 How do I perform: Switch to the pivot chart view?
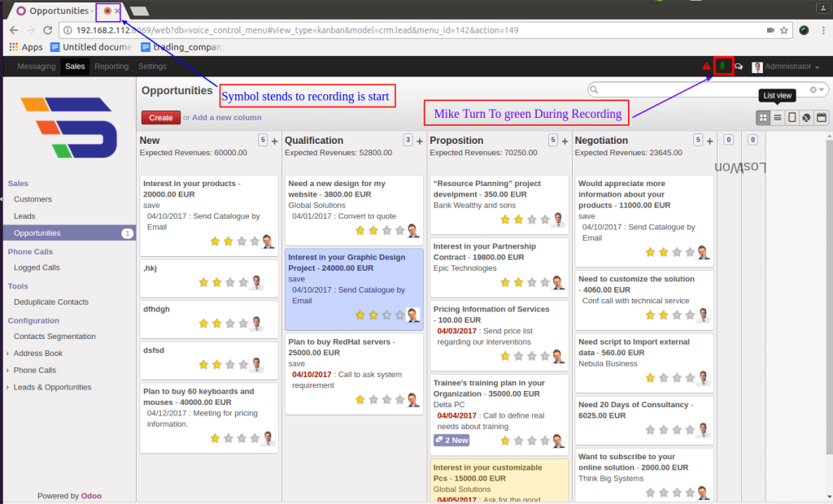pyautogui.click(x=805, y=118)
